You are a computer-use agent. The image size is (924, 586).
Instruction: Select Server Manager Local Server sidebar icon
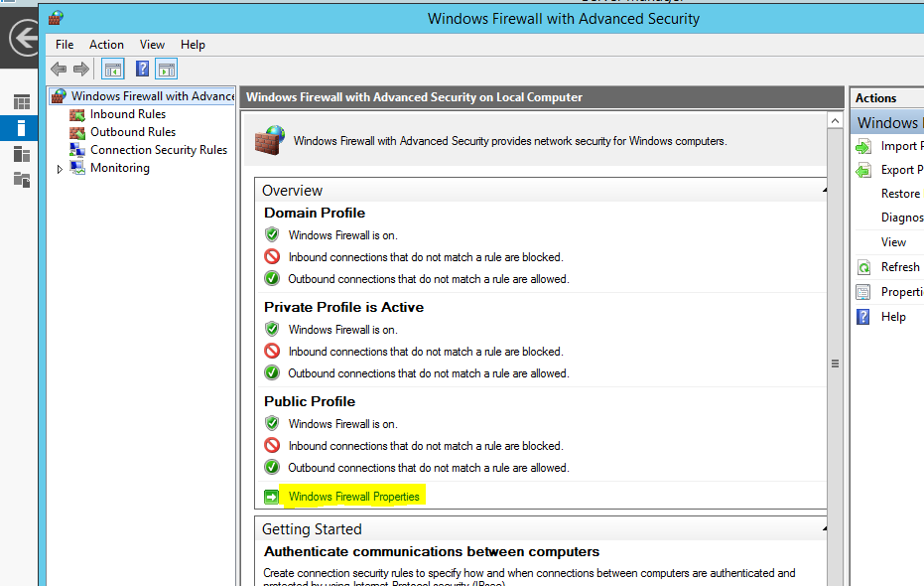pos(21,128)
